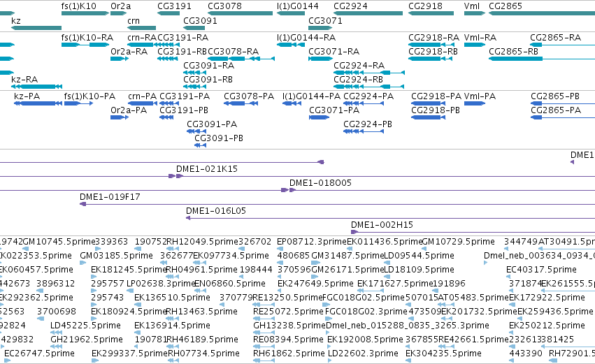Click the crn-PA protein label

coord(143,96)
